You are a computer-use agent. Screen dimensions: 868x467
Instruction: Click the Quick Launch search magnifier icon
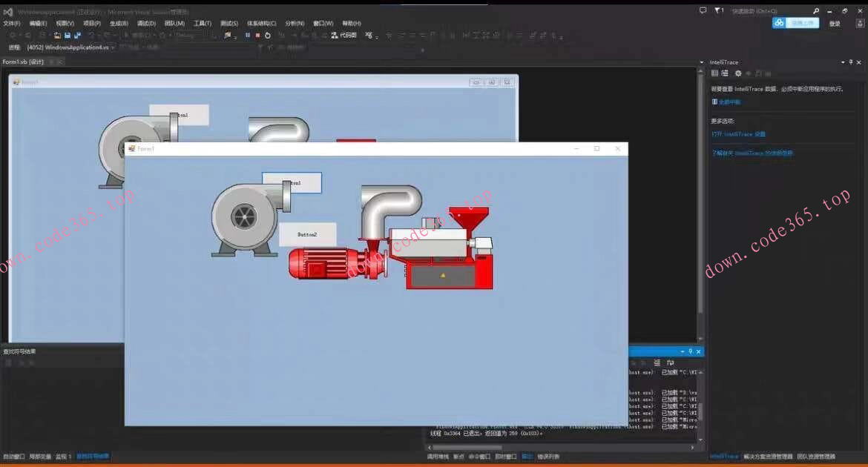point(816,11)
